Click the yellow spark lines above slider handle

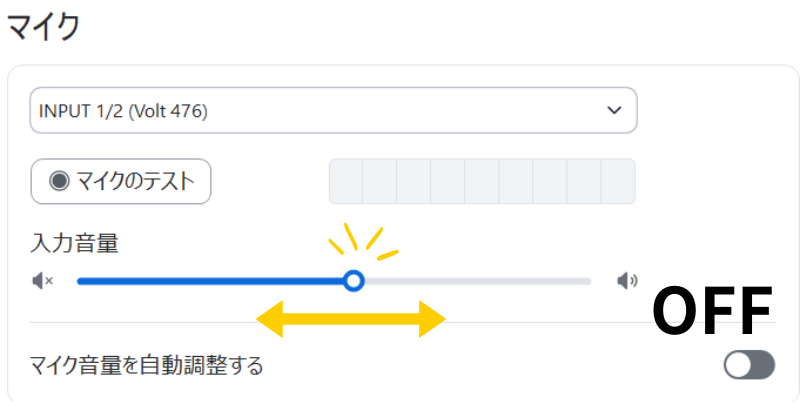[x=362, y=240]
